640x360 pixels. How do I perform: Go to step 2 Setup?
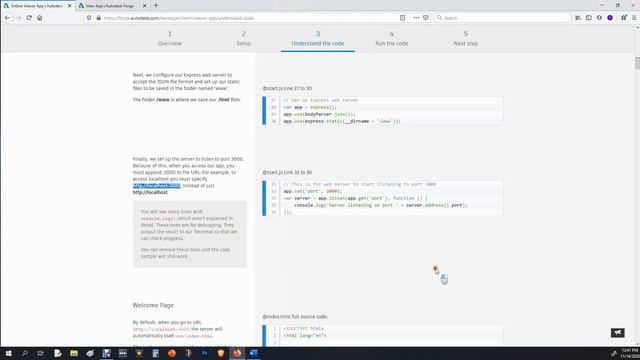click(x=244, y=38)
